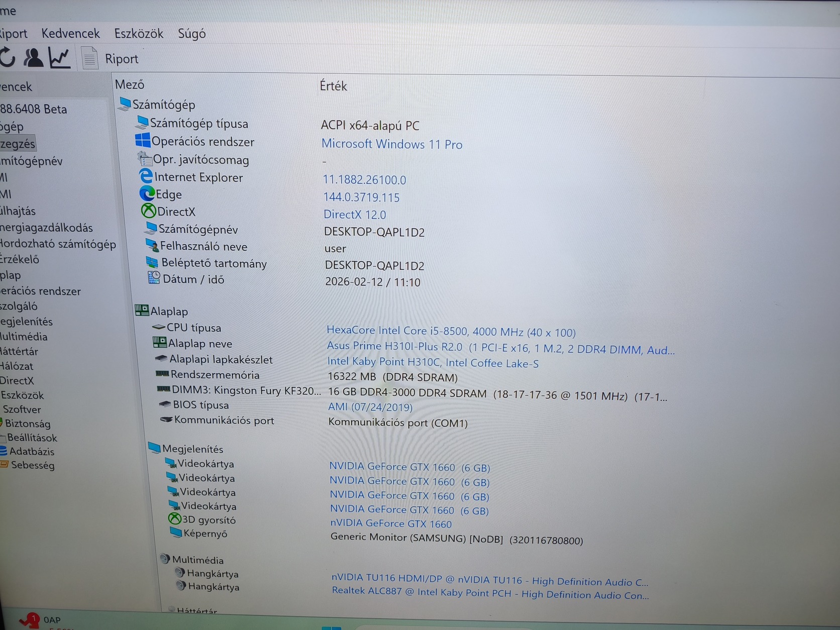Click the board icon beside Alaplap neve
The height and width of the screenshot is (630, 840).
[x=160, y=343]
